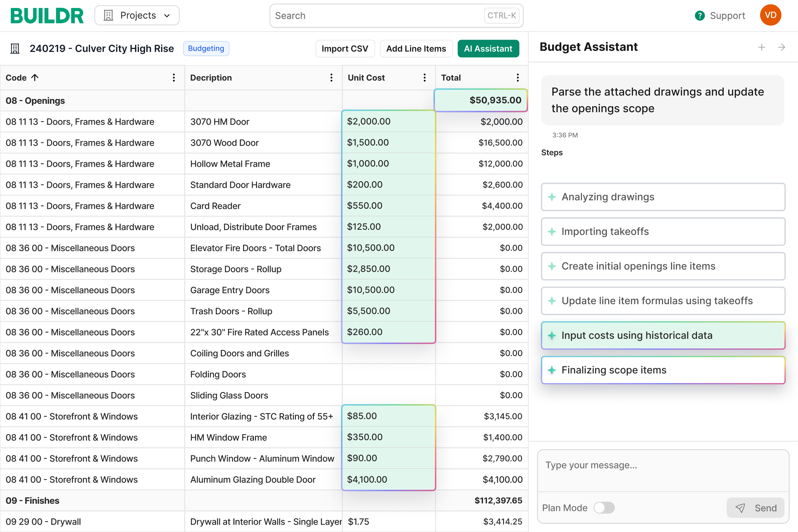This screenshot has height=532, width=798.
Task: Open the Unit Cost column kebab menu
Action: [425, 78]
